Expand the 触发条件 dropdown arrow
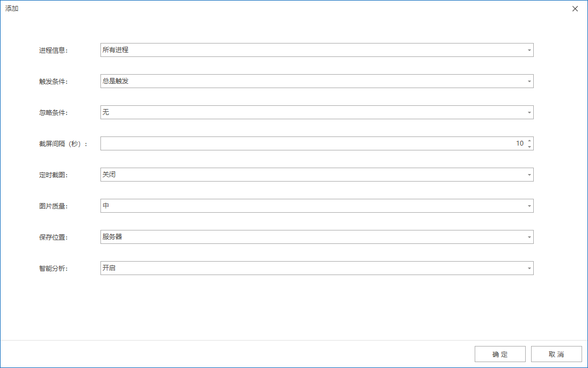 529,82
